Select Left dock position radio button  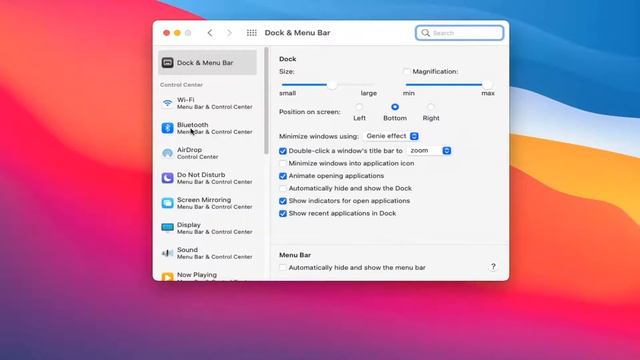[359, 107]
